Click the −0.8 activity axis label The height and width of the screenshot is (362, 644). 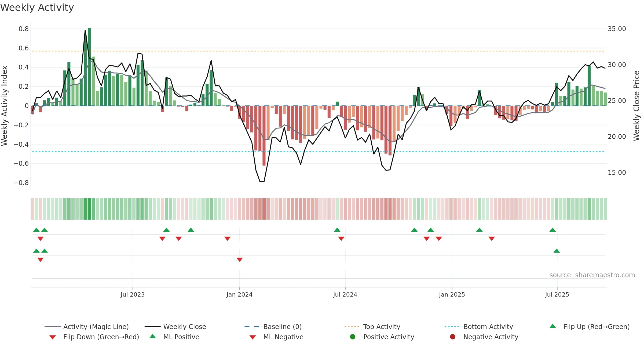tap(21, 183)
